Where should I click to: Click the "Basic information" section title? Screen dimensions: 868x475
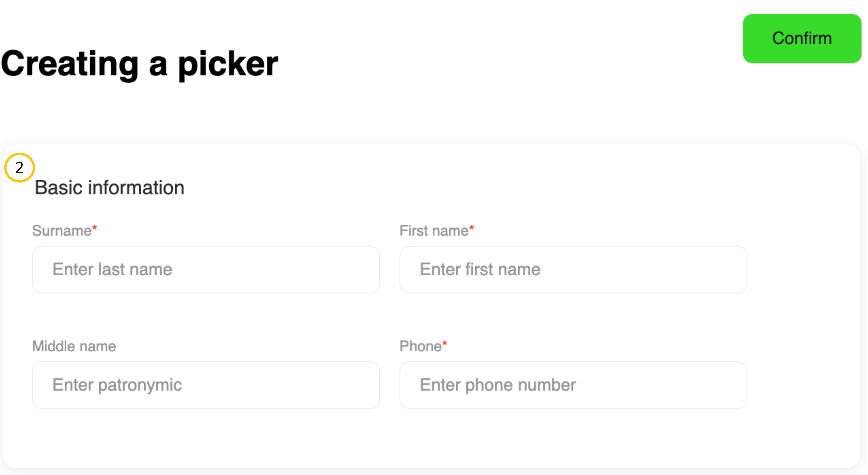[x=109, y=188]
